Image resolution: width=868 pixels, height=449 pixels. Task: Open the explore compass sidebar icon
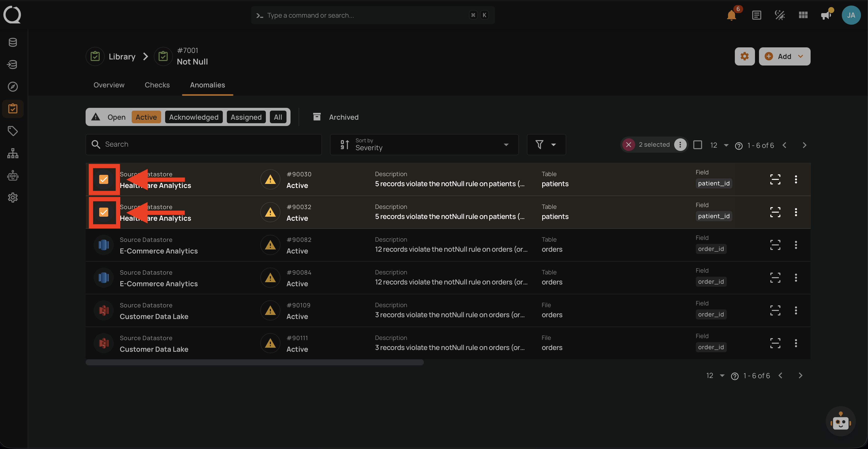[13, 87]
